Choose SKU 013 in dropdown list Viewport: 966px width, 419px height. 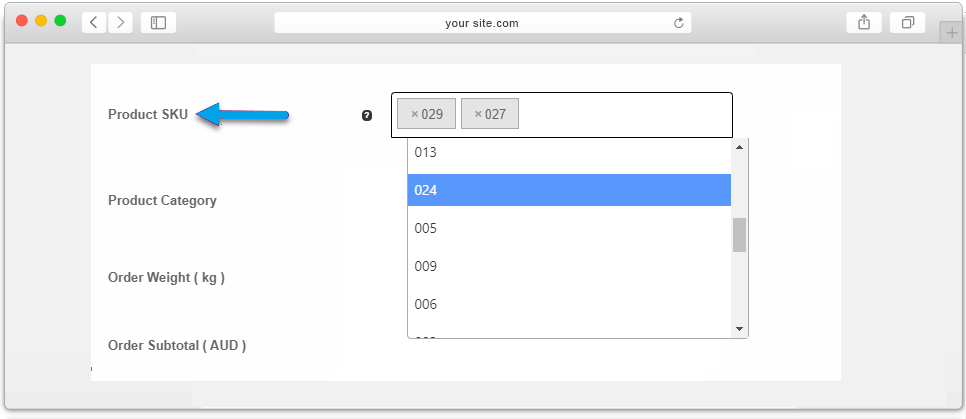[x=569, y=152]
